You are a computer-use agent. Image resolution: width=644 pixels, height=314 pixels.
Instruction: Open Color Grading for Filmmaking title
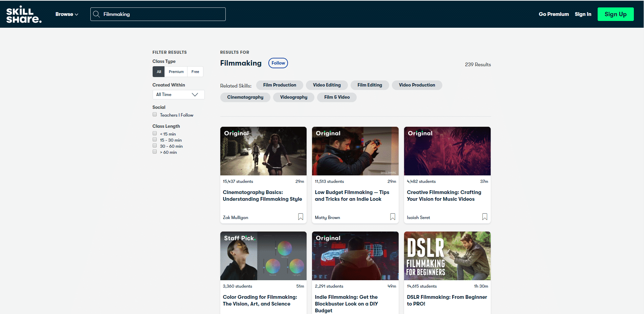click(x=260, y=300)
